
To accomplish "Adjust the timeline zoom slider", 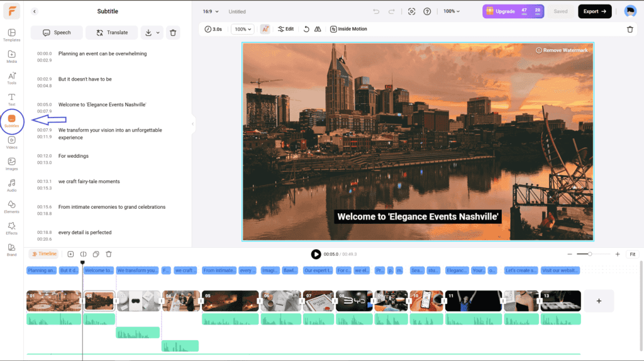I will [590, 254].
